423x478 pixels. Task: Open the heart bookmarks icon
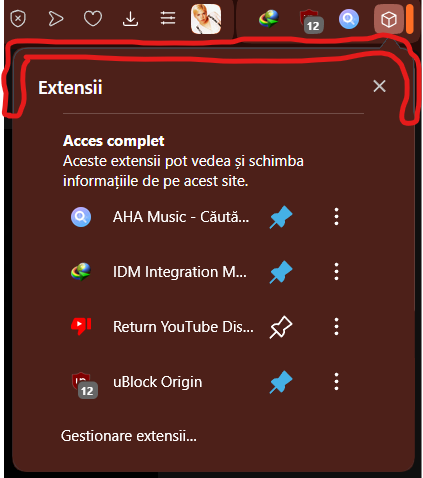tap(93, 18)
